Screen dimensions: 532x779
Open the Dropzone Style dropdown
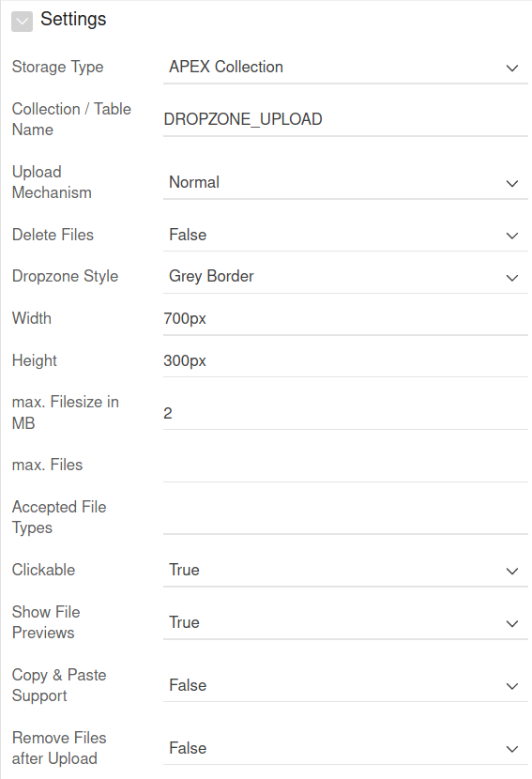click(345, 276)
